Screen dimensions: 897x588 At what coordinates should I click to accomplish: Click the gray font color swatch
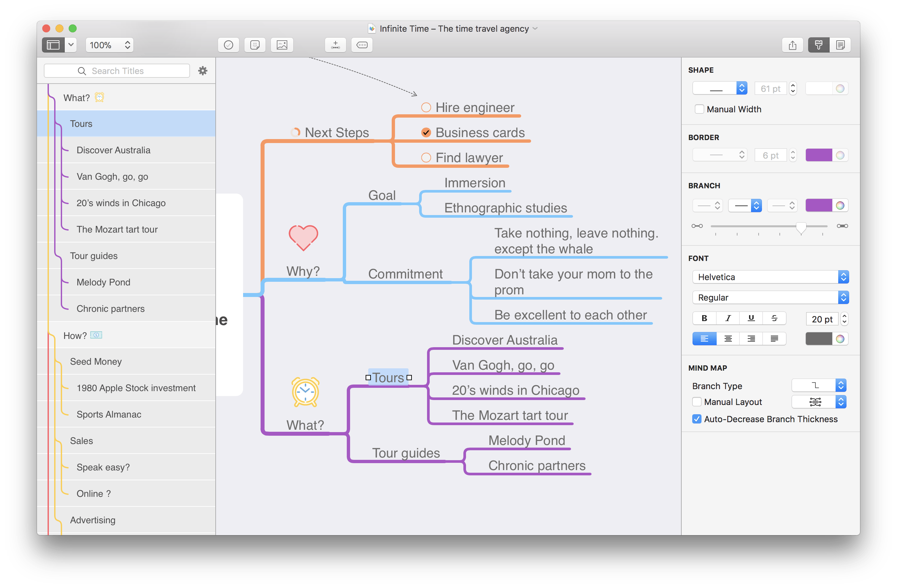point(819,339)
